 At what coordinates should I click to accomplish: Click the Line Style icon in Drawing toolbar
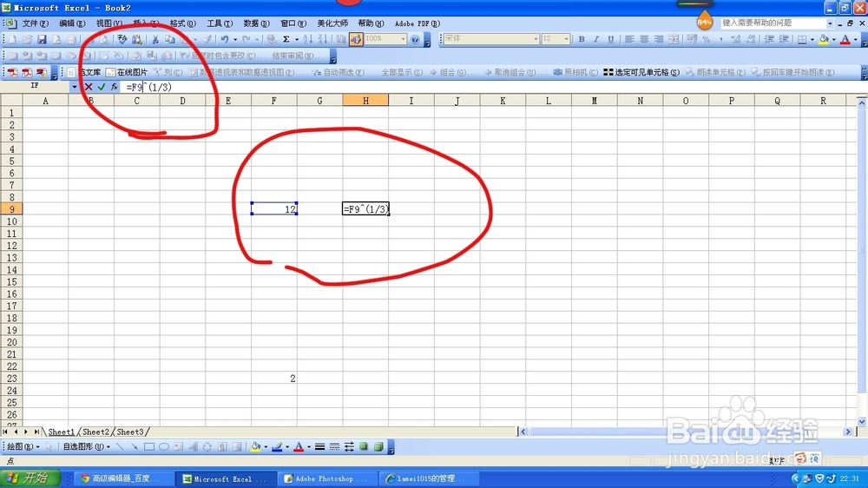coord(319,446)
